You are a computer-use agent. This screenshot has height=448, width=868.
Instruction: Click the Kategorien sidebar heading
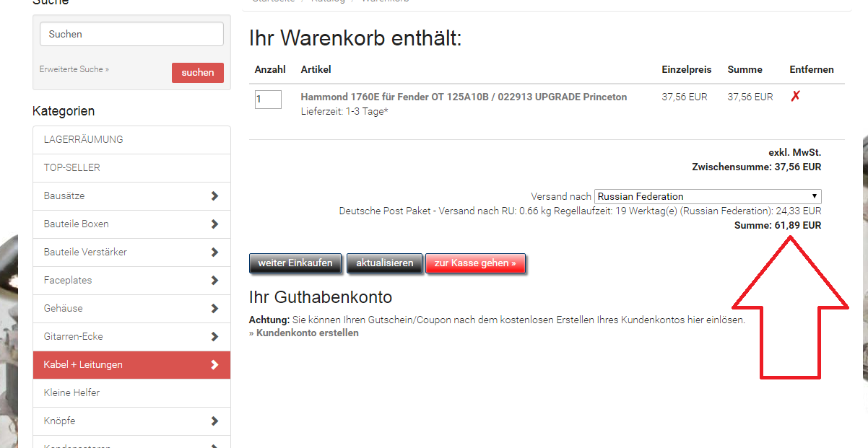point(64,111)
